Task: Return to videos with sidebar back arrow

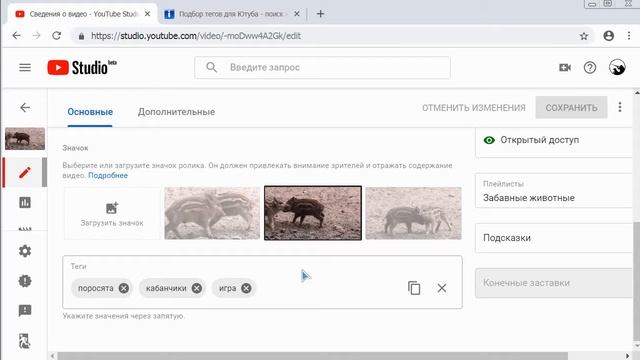Action: pyautogui.click(x=25, y=107)
